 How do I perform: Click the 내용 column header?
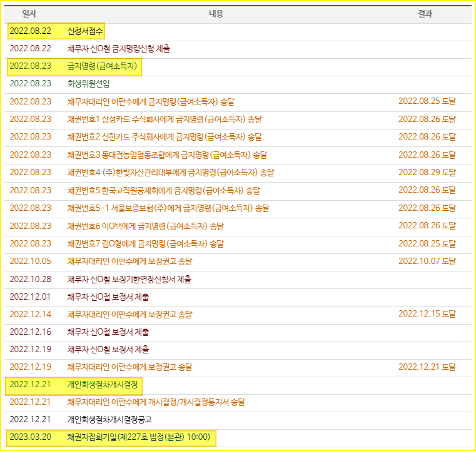tap(216, 14)
